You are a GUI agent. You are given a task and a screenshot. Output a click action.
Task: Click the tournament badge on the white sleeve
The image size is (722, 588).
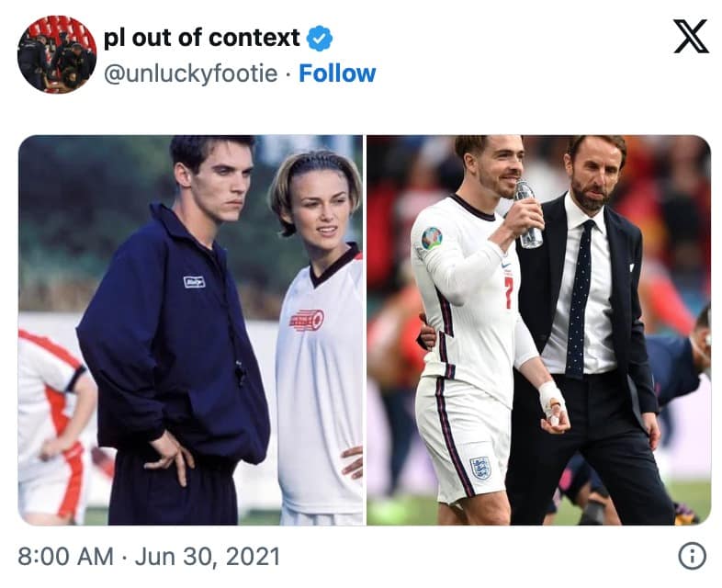(x=431, y=238)
